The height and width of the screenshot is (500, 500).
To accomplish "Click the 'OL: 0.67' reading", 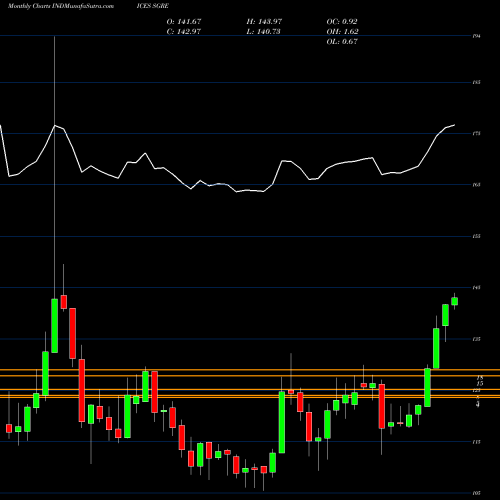I will click(x=342, y=42).
